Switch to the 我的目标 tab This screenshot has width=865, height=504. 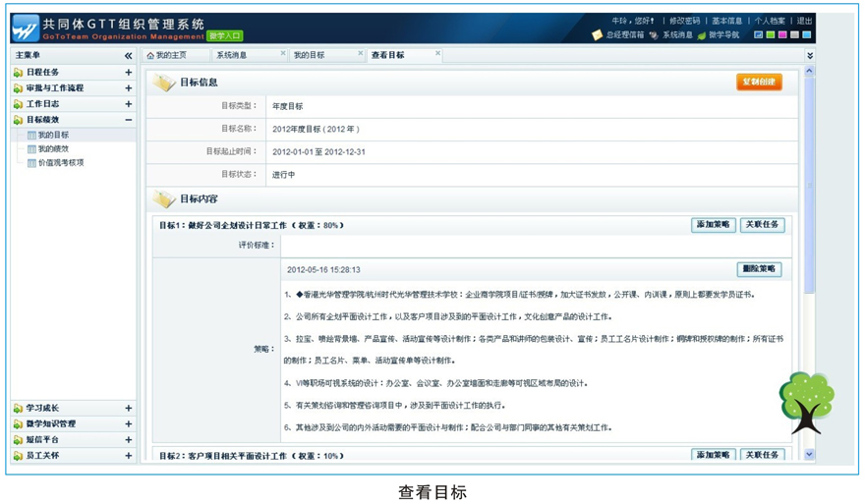pyautogui.click(x=309, y=56)
